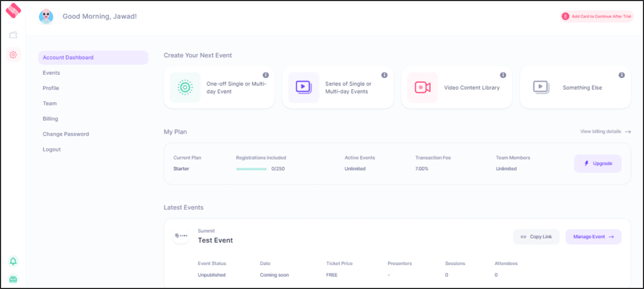The height and width of the screenshot is (289, 644).
Task: Open Change Password in side menu
Action: pos(65,134)
